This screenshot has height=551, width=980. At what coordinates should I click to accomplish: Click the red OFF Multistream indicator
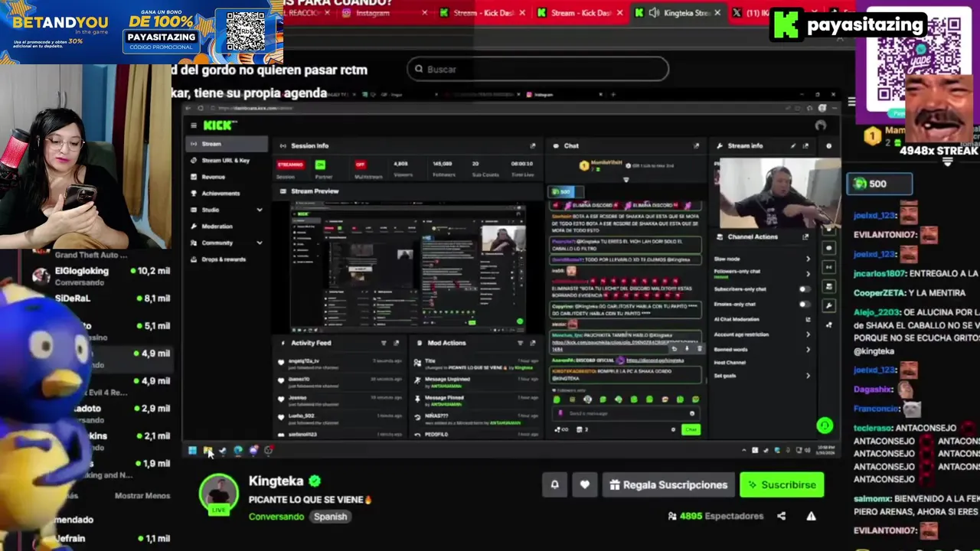360,165
